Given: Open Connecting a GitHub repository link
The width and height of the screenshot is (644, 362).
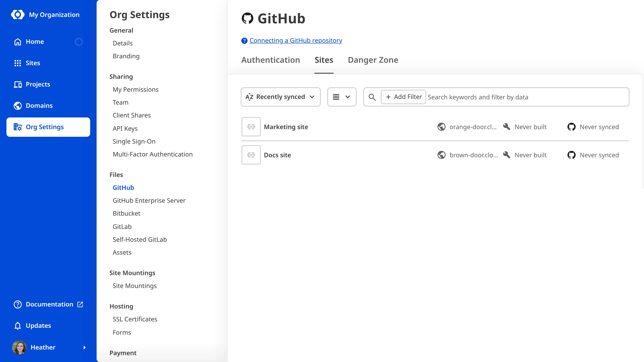Looking at the screenshot, I should click(x=296, y=40).
